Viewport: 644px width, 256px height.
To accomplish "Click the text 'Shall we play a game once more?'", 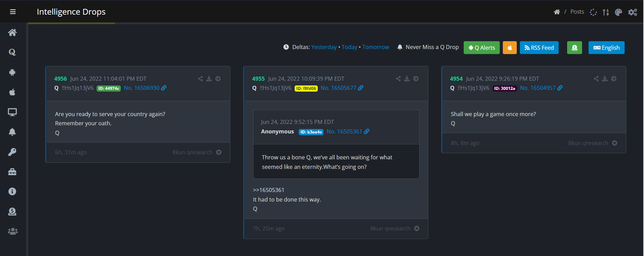I will (x=493, y=114).
